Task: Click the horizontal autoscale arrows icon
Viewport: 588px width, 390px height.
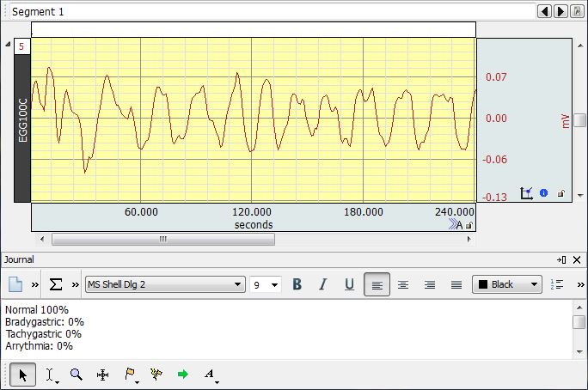Action: coord(453,224)
